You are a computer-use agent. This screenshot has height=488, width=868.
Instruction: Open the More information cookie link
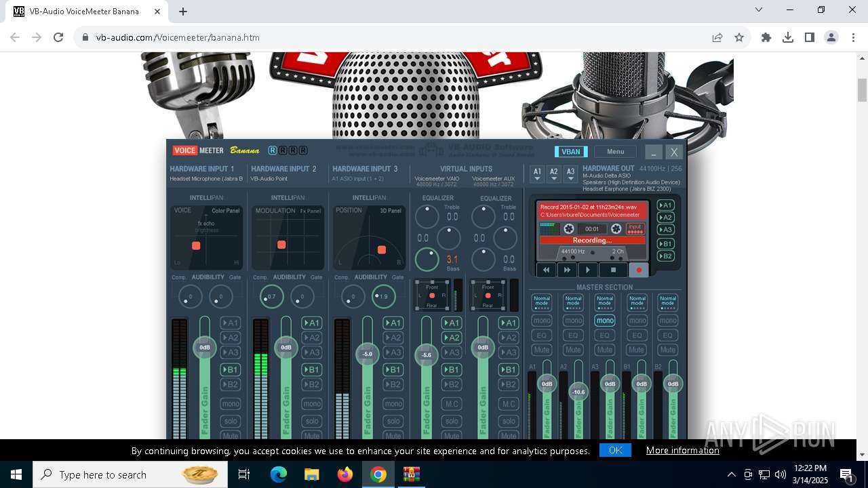[682, 450]
